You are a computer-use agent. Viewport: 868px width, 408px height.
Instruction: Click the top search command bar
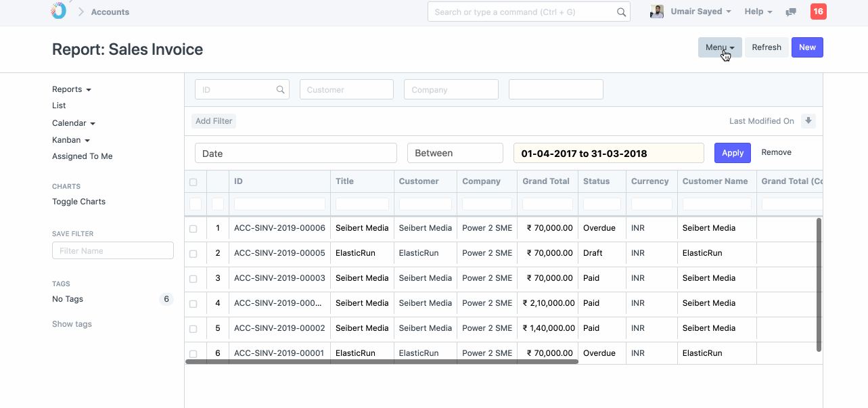pyautogui.click(x=528, y=12)
